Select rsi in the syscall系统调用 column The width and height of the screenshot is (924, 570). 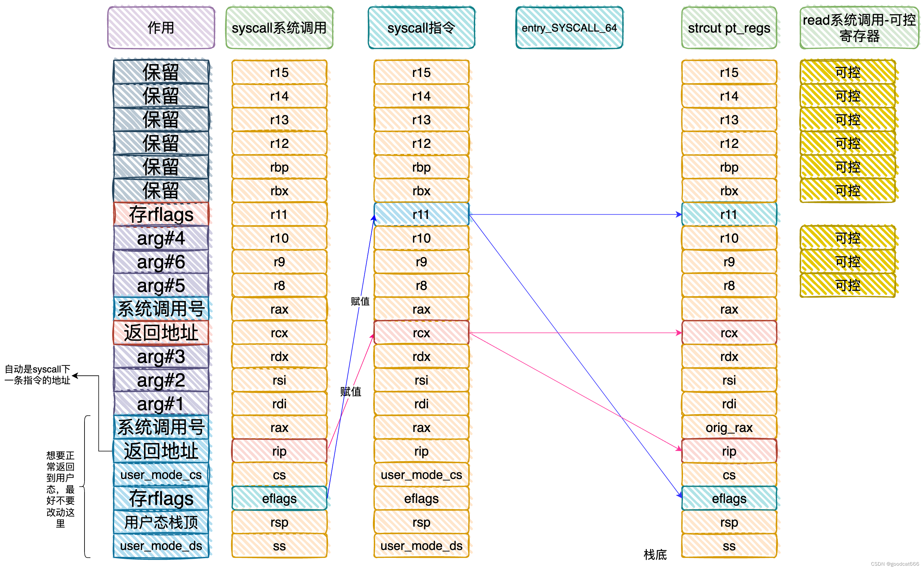tap(280, 380)
